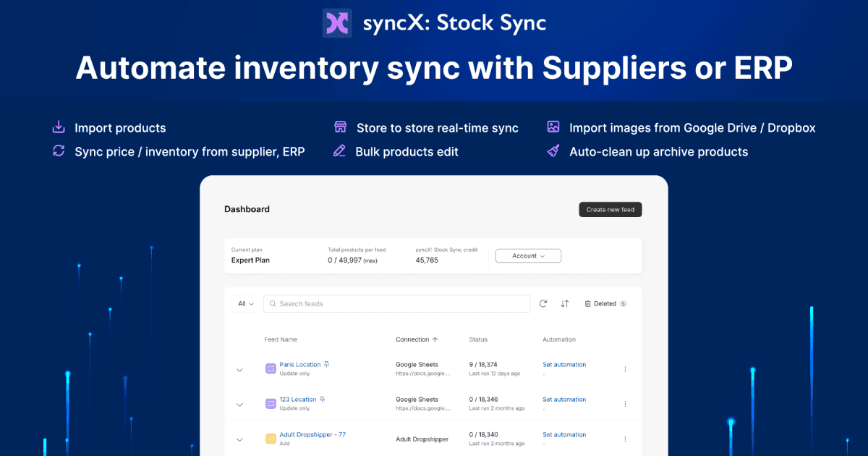Click the syncX logo icon
Image resolution: width=868 pixels, height=456 pixels.
(x=337, y=22)
